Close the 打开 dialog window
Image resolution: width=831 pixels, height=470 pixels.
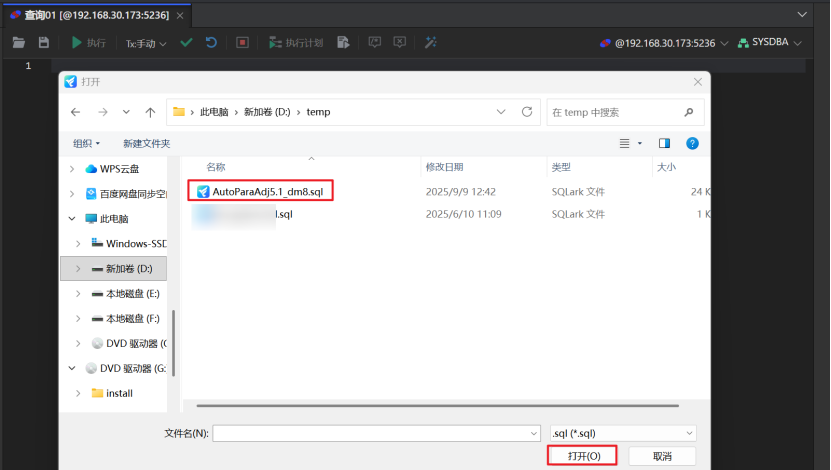click(698, 82)
